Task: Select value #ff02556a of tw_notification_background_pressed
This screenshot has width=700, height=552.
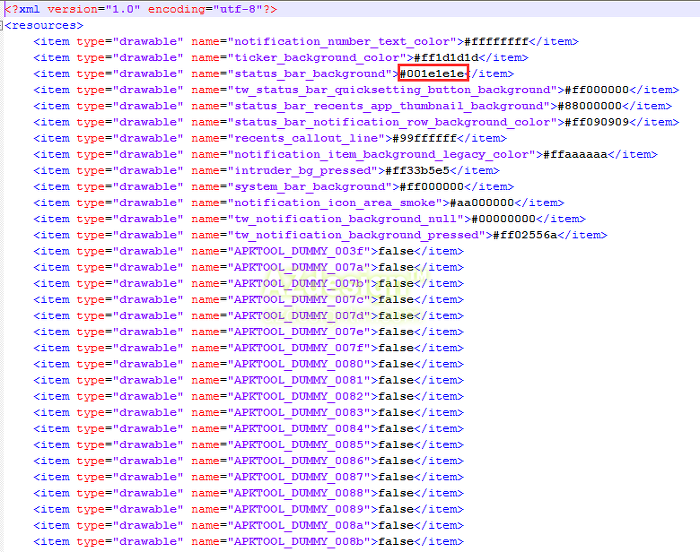Action: (x=525, y=234)
